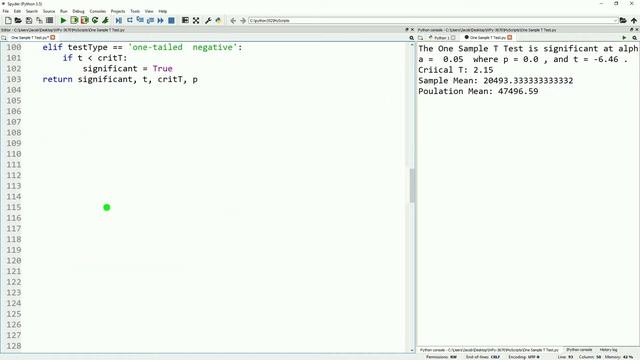Maximize current pane icon
The height and width of the screenshot is (360, 640).
point(185,20)
